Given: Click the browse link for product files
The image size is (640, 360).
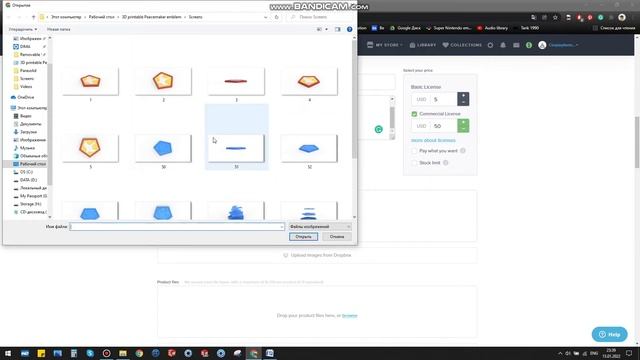Looking at the screenshot, I should (x=349, y=316).
